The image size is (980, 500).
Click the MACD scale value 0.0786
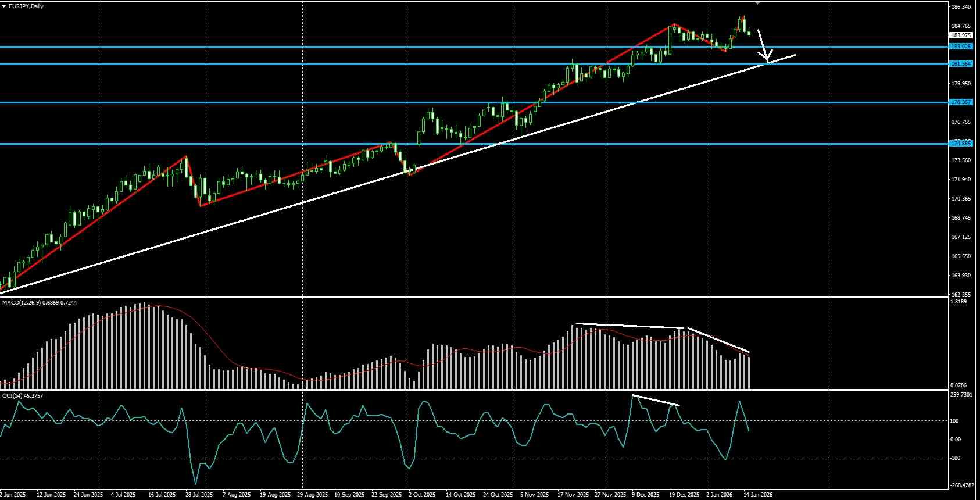(x=960, y=385)
